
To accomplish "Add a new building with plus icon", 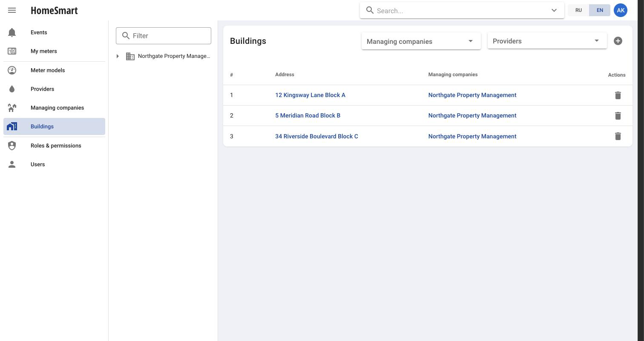I will pos(618,41).
